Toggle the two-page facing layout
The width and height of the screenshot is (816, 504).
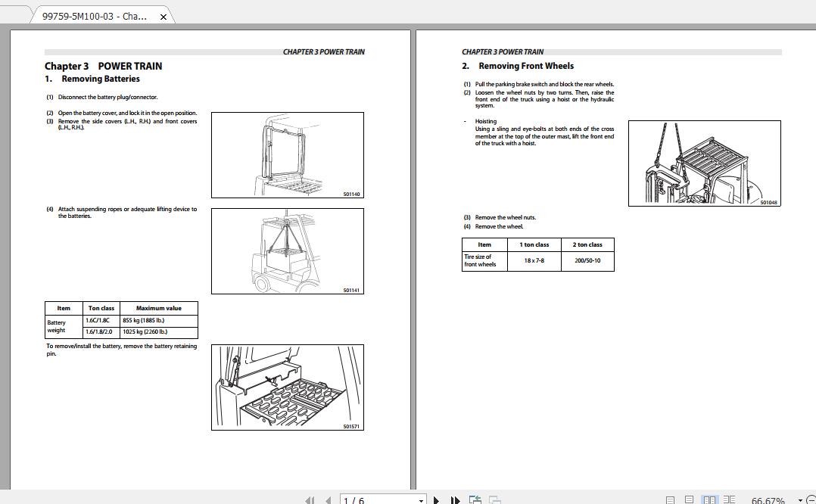[x=710, y=499]
